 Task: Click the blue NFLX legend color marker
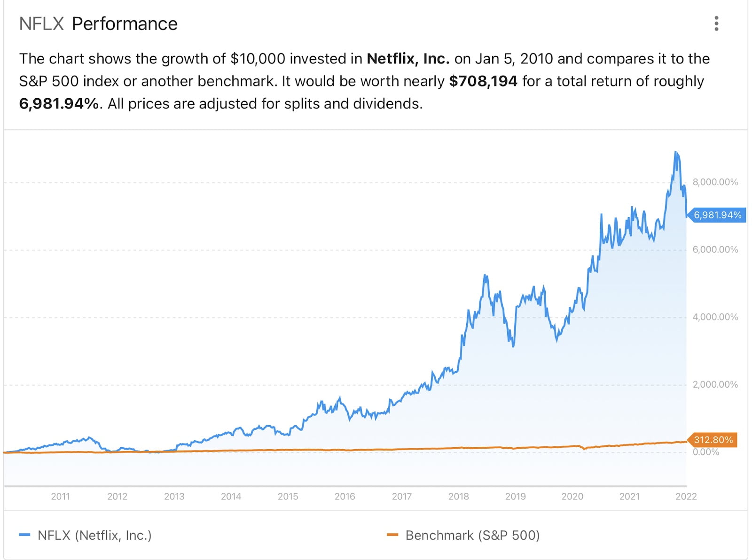tap(24, 535)
